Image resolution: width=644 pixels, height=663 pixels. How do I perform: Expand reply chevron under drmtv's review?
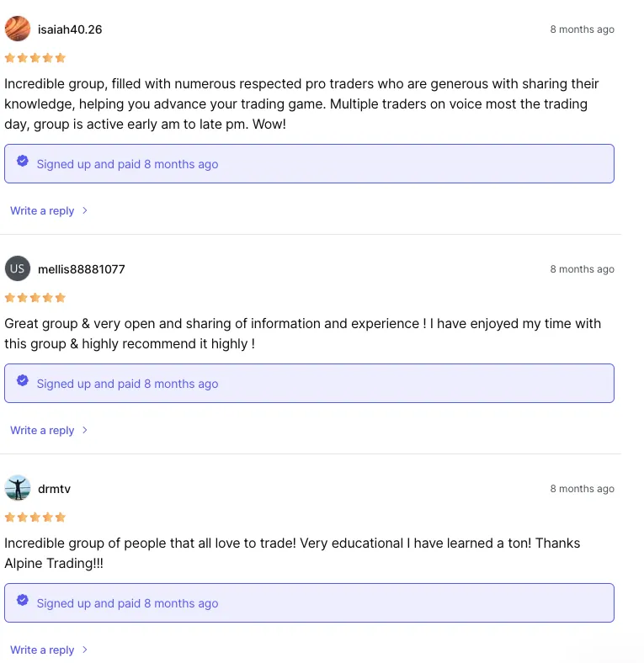(85, 650)
